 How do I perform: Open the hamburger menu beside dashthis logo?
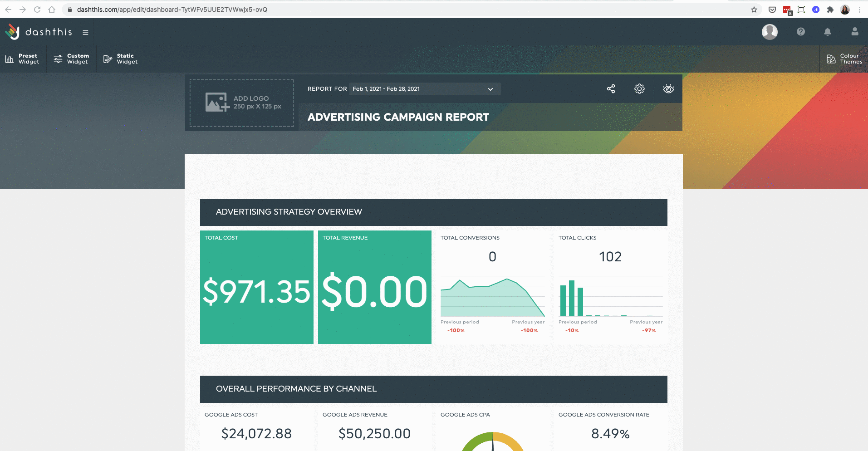[85, 32]
